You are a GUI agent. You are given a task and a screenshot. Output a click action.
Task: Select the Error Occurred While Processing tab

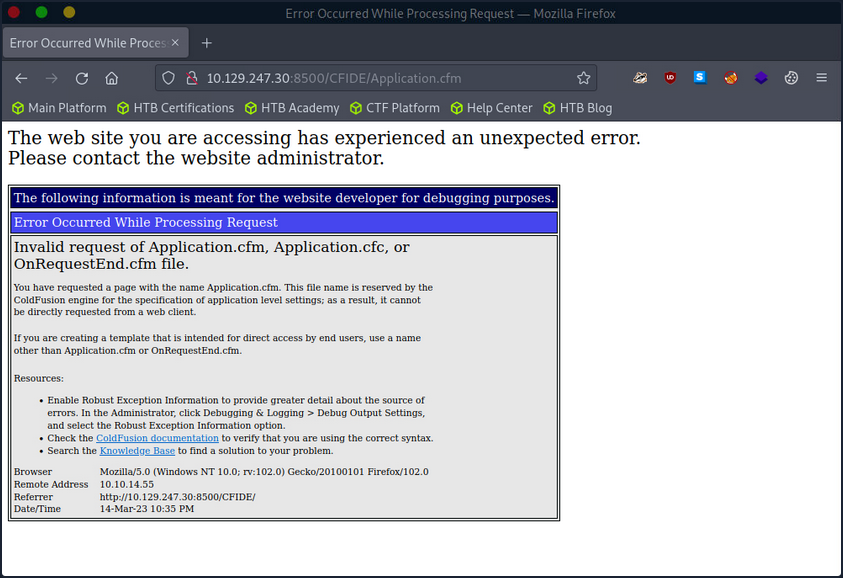[x=87, y=43]
